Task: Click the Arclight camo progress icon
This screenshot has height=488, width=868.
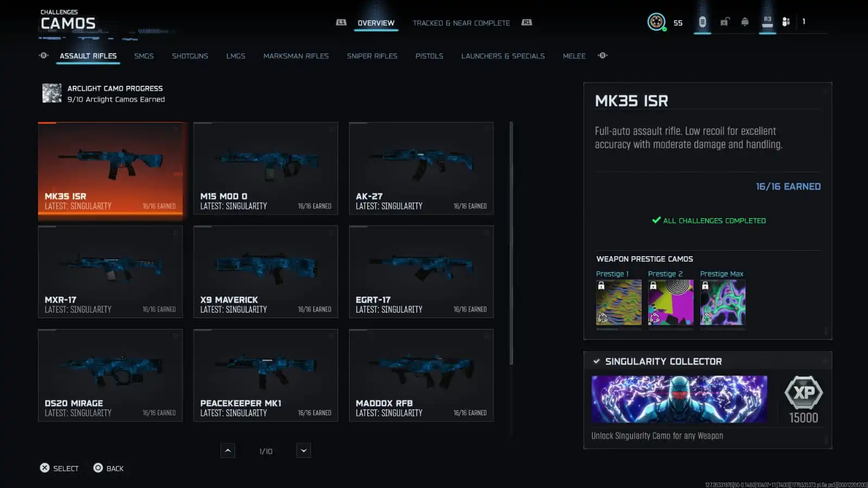Action: click(52, 93)
